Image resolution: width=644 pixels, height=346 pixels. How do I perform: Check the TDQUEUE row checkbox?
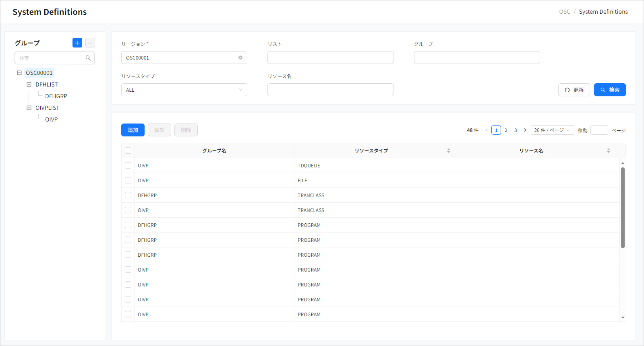[128, 165]
